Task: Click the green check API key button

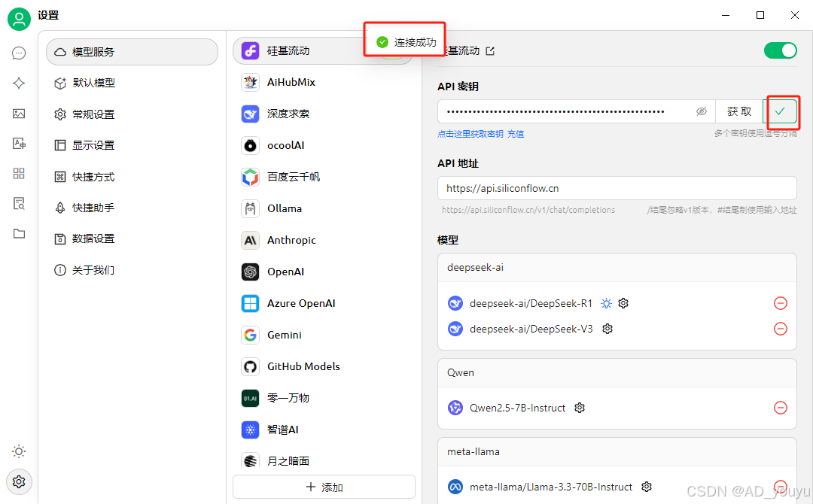Action: click(780, 111)
